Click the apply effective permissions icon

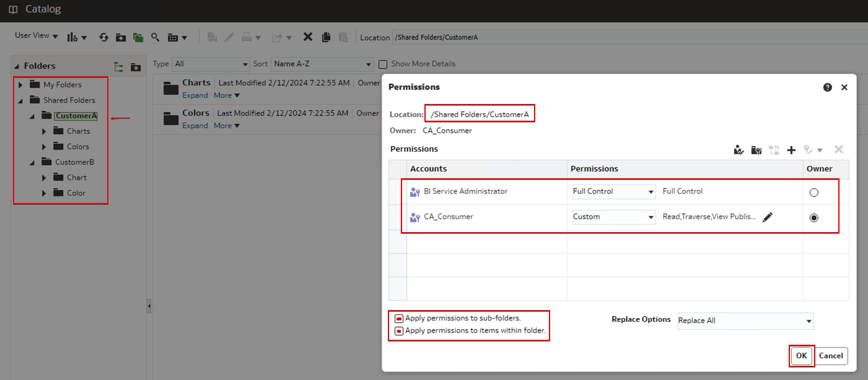[739, 150]
